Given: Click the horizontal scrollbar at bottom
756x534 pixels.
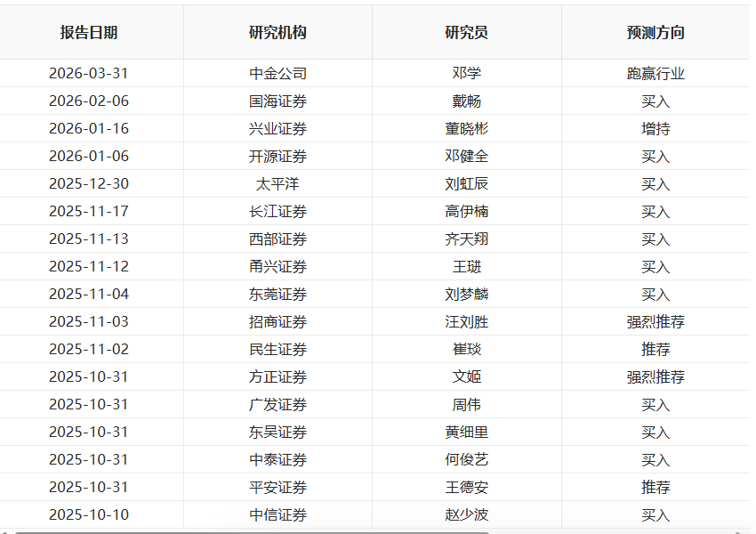Looking at the screenshot, I should (252, 532).
